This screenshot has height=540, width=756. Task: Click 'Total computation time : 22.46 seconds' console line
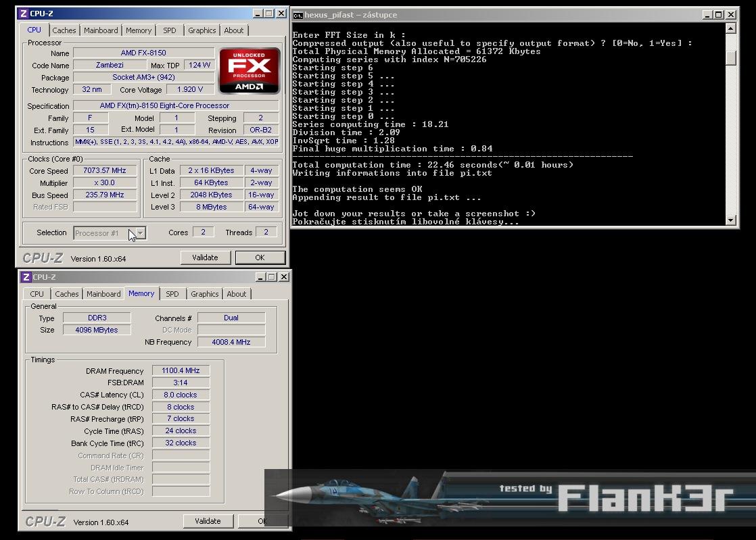click(433, 165)
